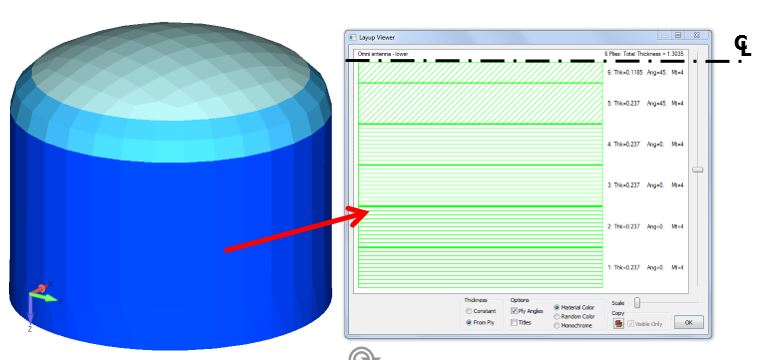Image resolution: width=766 pixels, height=360 pixels.
Task: Click the vertical slider handle beside the layup
Action: pos(698,169)
